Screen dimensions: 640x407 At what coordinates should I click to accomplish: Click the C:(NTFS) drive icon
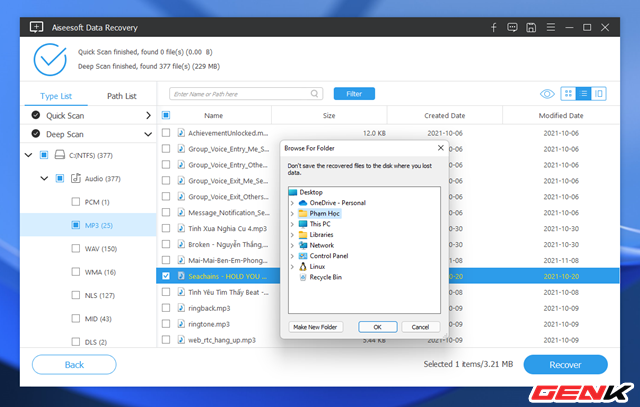[x=60, y=155]
